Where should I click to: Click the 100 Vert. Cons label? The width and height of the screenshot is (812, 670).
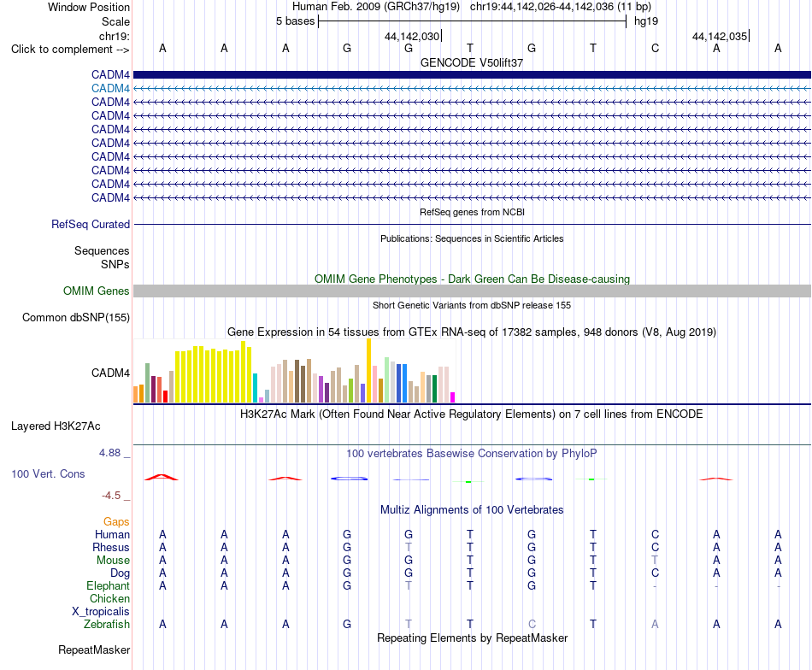pos(48,473)
